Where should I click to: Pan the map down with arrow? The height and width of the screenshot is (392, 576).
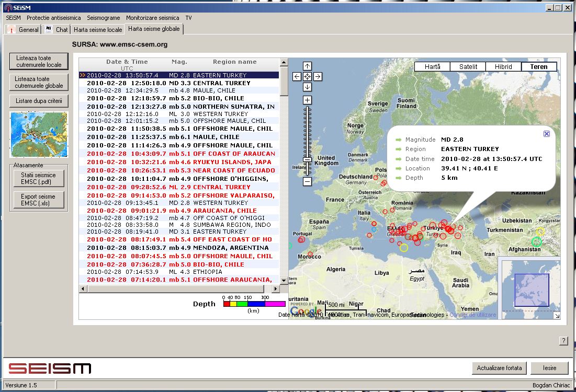click(307, 87)
